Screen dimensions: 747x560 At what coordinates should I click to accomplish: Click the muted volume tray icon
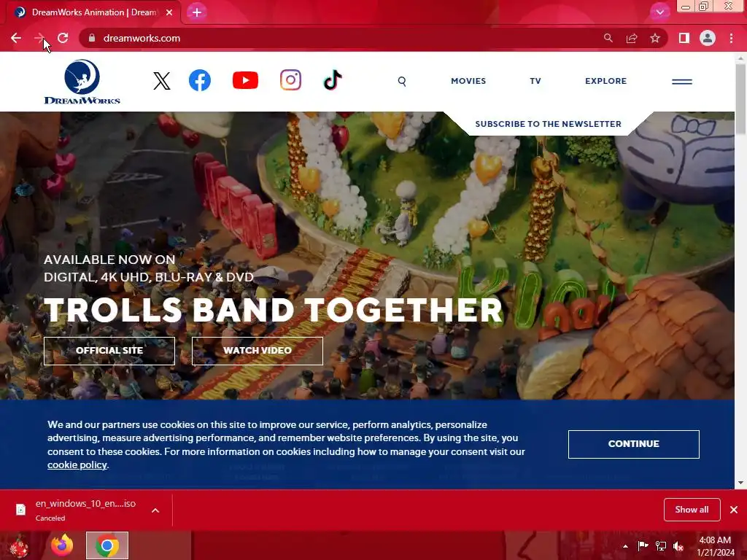pos(678,546)
